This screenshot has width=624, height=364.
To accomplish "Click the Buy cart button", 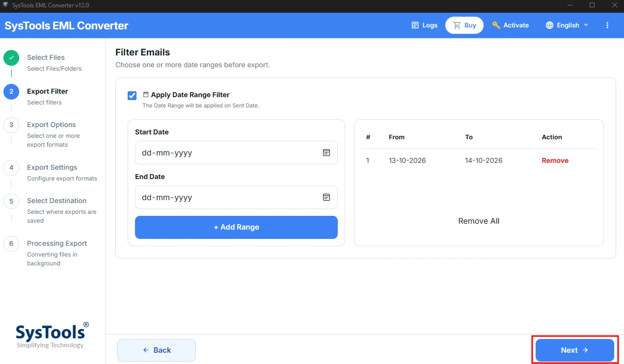I will 464,25.
